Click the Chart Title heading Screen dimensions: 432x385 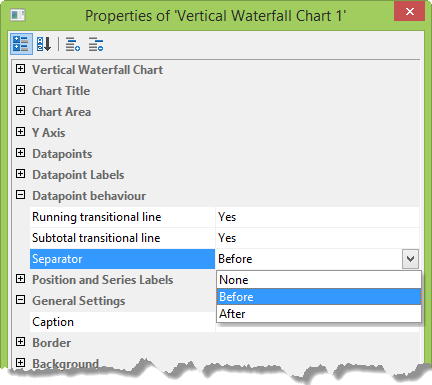[x=61, y=91]
